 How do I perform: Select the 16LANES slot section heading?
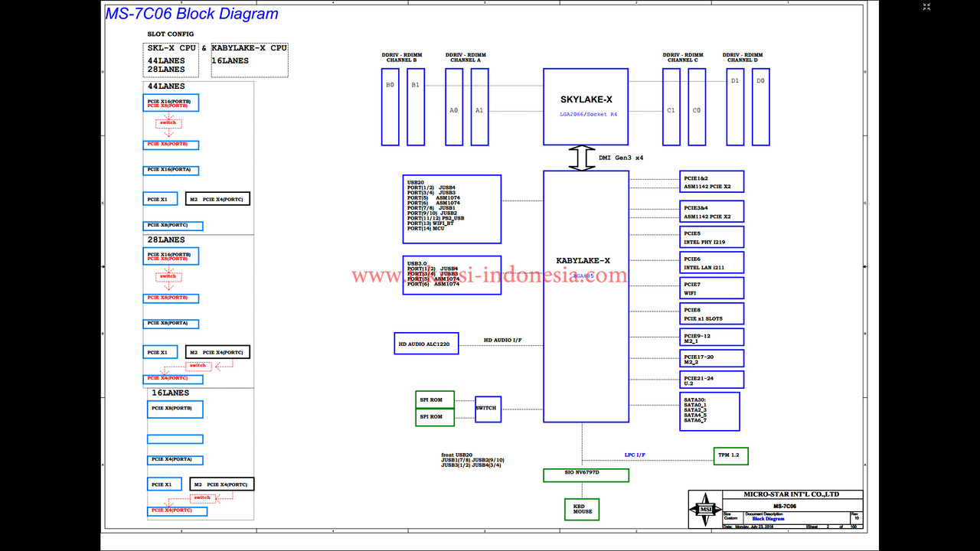point(170,393)
